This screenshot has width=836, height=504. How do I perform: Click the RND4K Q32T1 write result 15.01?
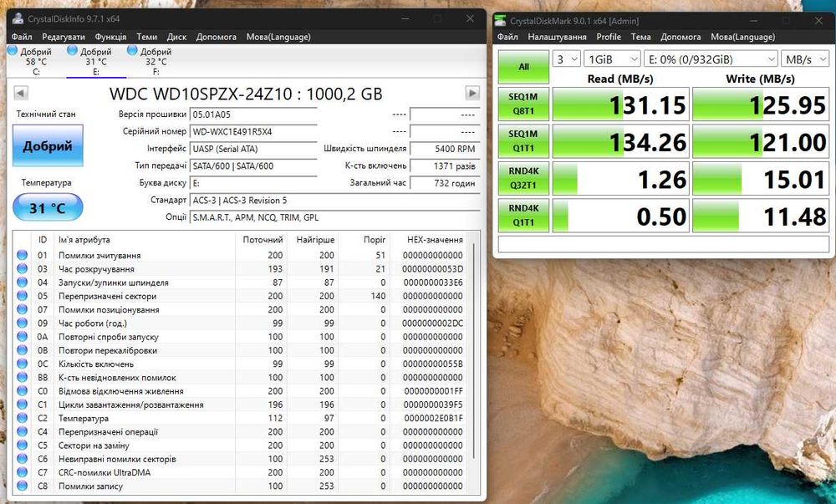coord(761,179)
